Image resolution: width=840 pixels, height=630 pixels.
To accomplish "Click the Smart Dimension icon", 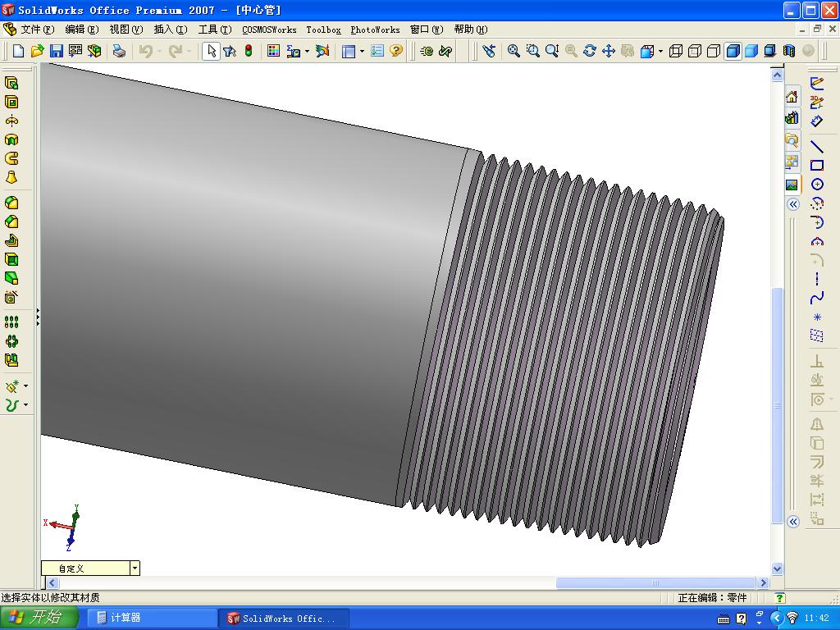I will tap(817, 121).
